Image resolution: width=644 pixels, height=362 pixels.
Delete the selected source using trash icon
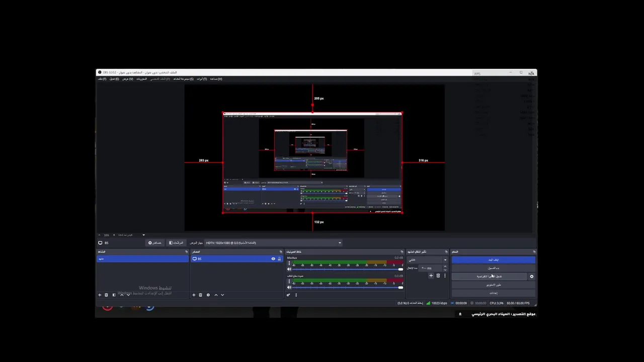coord(200,295)
